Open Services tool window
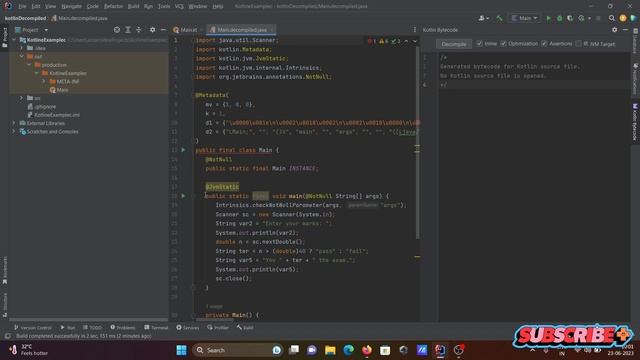 pyautogui.click(x=187, y=328)
